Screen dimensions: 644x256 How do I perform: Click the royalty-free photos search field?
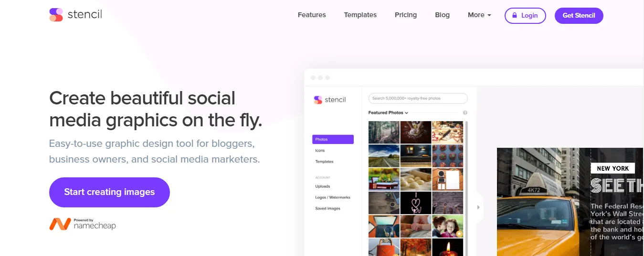(418, 98)
